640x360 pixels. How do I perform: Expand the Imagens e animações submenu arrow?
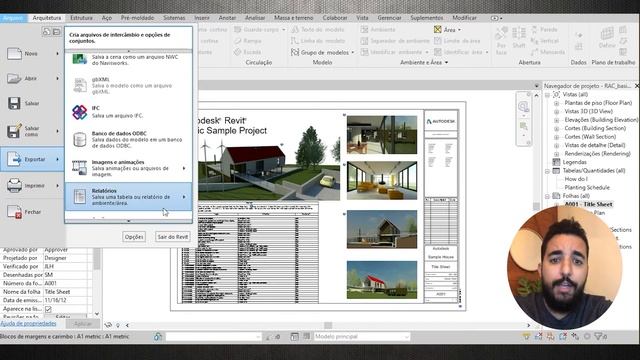pos(184,168)
